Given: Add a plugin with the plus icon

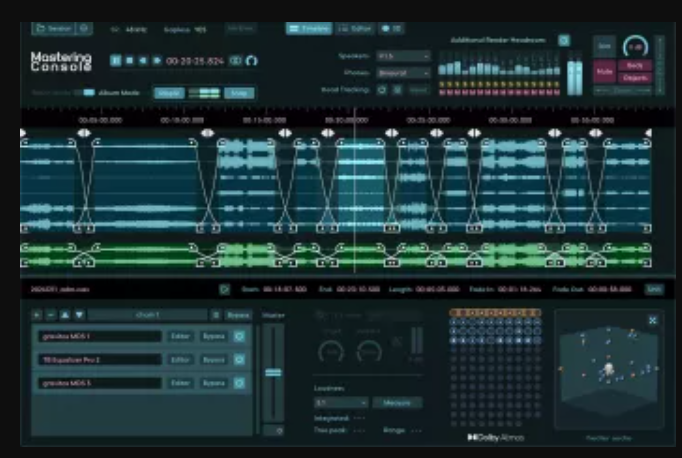Looking at the screenshot, I should [x=37, y=315].
